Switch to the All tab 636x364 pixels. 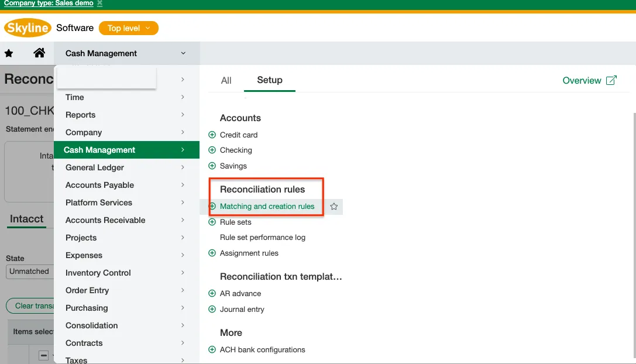tap(226, 80)
